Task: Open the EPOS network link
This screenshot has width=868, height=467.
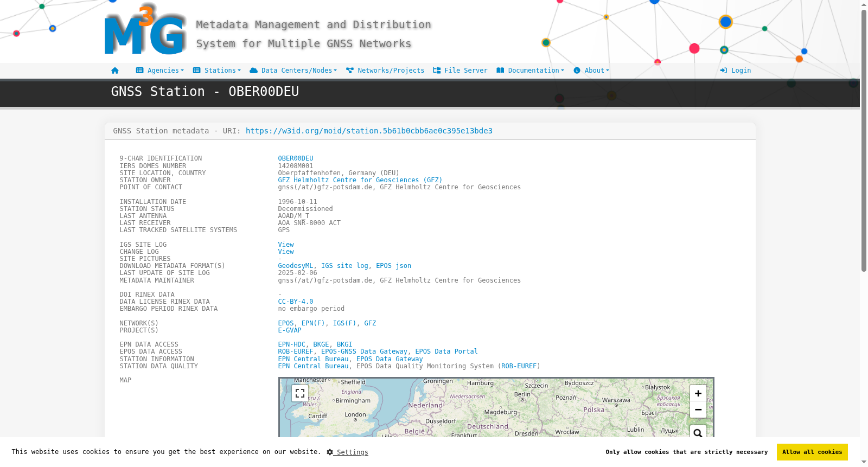Action: [286, 323]
